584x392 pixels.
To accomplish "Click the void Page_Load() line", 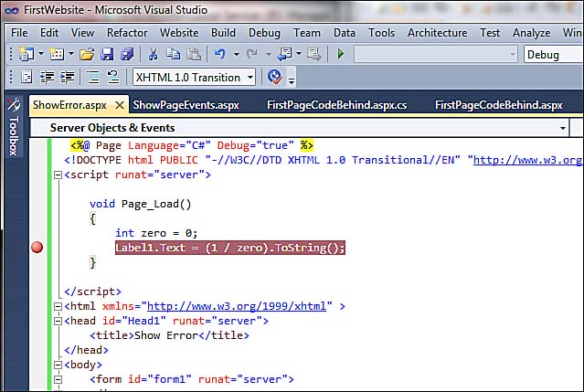I will click(140, 204).
